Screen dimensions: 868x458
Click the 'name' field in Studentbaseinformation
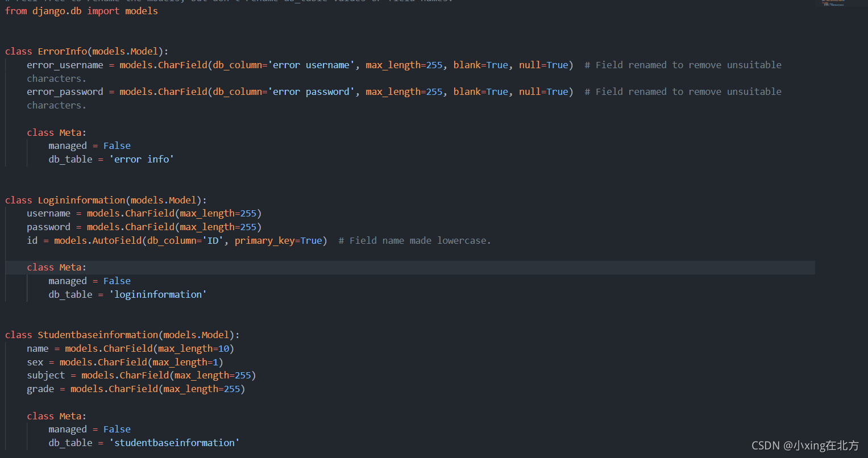coord(38,348)
